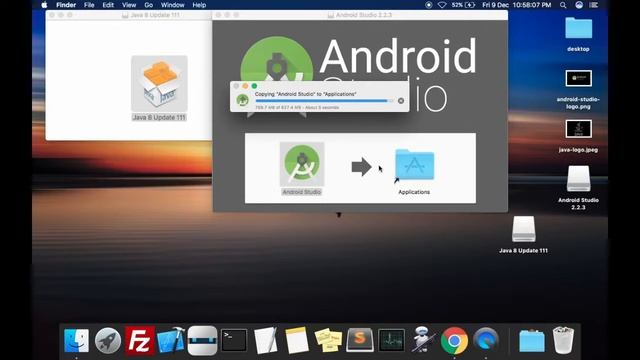
Task: Open the Wi-Fi status menu
Action: [x=442, y=5]
